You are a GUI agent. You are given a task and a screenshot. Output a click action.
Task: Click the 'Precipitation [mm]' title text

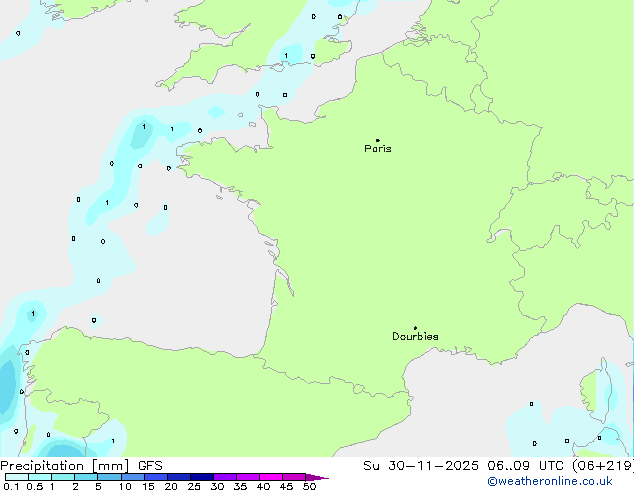(x=65, y=466)
